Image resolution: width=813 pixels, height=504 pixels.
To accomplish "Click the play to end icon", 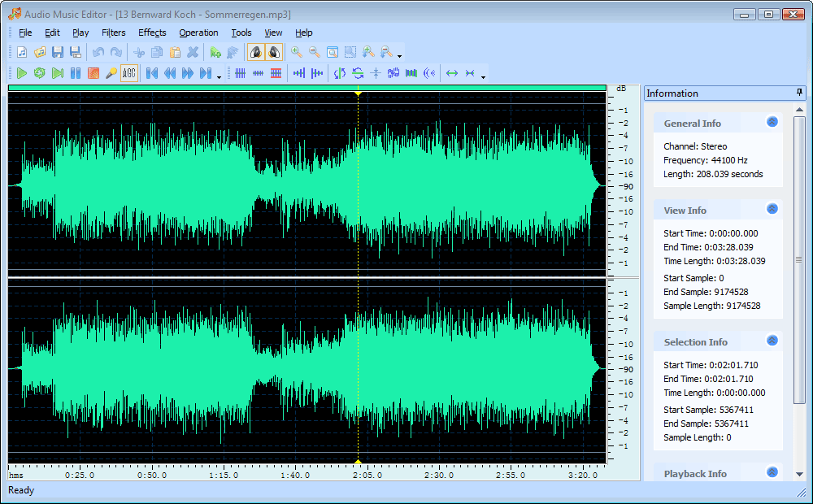I will pyautogui.click(x=58, y=73).
